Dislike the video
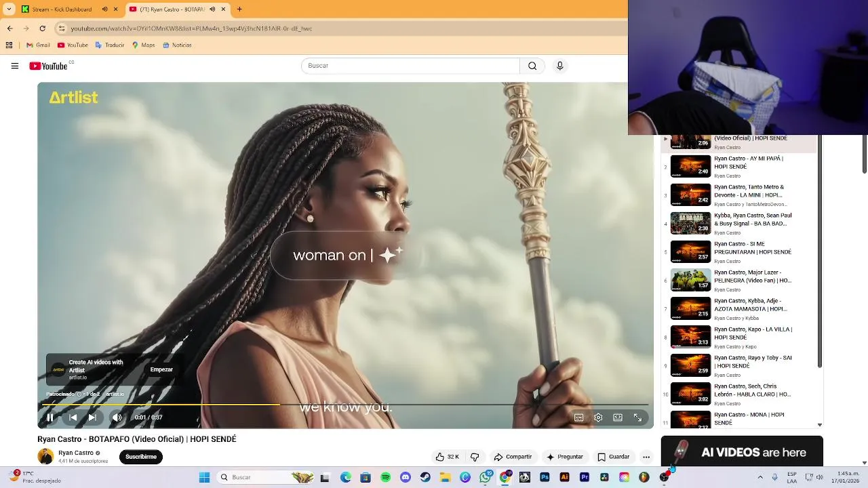Viewport: 868px width, 488px height. click(475, 457)
